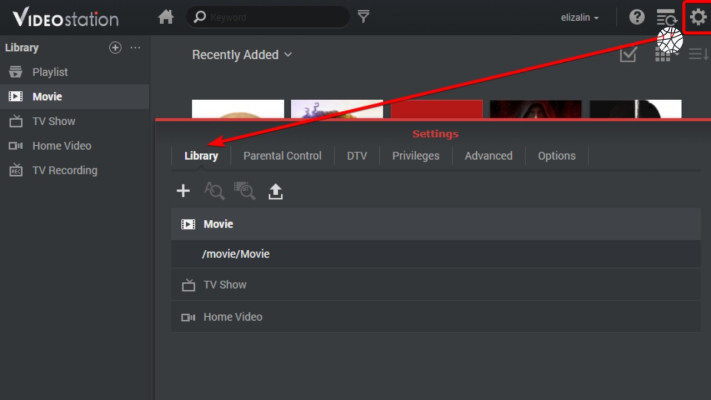Open the sort order icon
Viewport: 711px width, 400px height.
pos(698,54)
